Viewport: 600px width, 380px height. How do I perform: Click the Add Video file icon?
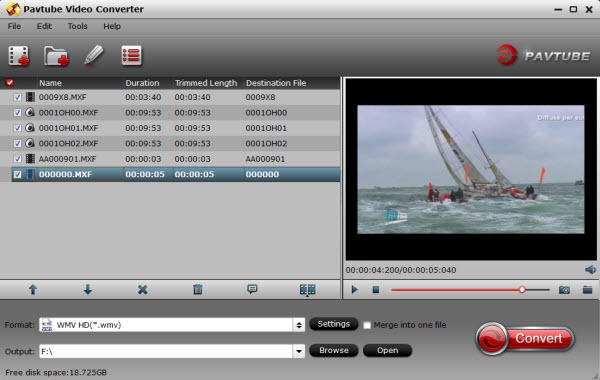click(x=19, y=56)
